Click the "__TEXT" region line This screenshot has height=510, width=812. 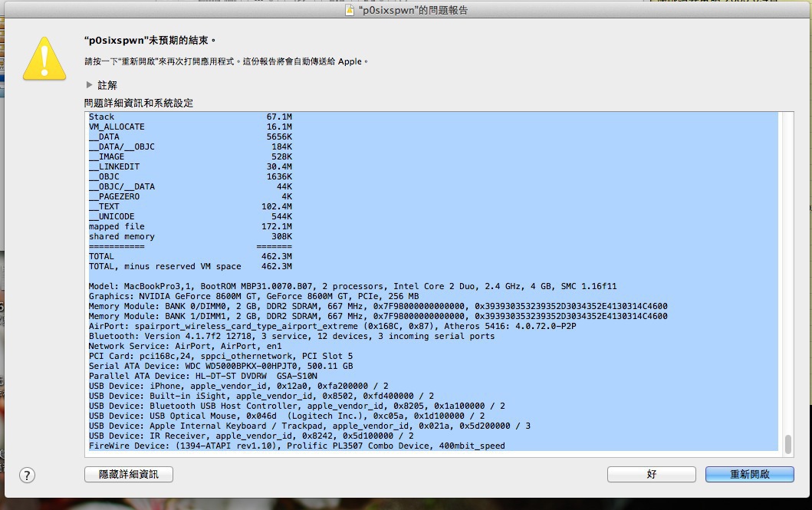[190, 206]
